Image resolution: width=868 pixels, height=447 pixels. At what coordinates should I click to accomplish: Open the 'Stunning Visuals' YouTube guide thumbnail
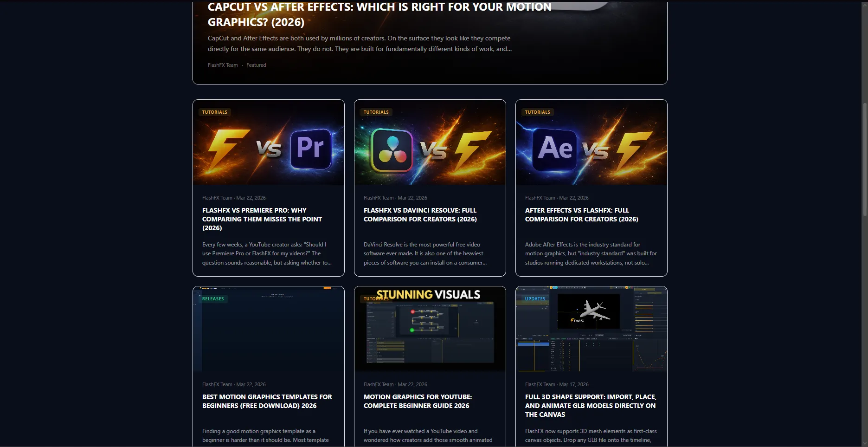click(x=430, y=329)
